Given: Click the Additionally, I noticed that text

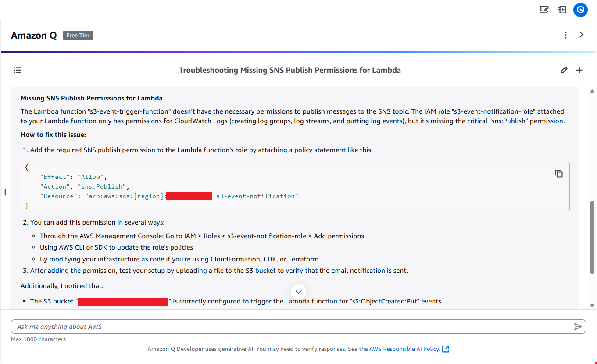Looking at the screenshot, I should coord(62,286).
